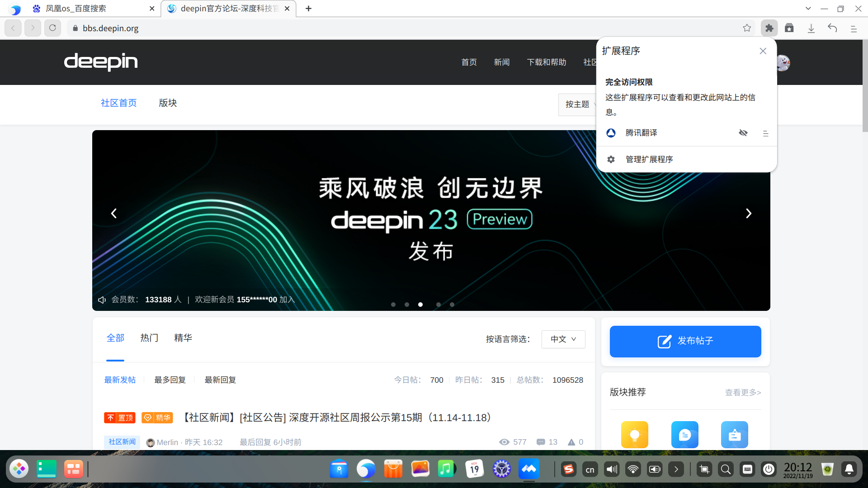Mute system volume from the taskbar
The height and width of the screenshot is (488, 868).
click(612, 469)
